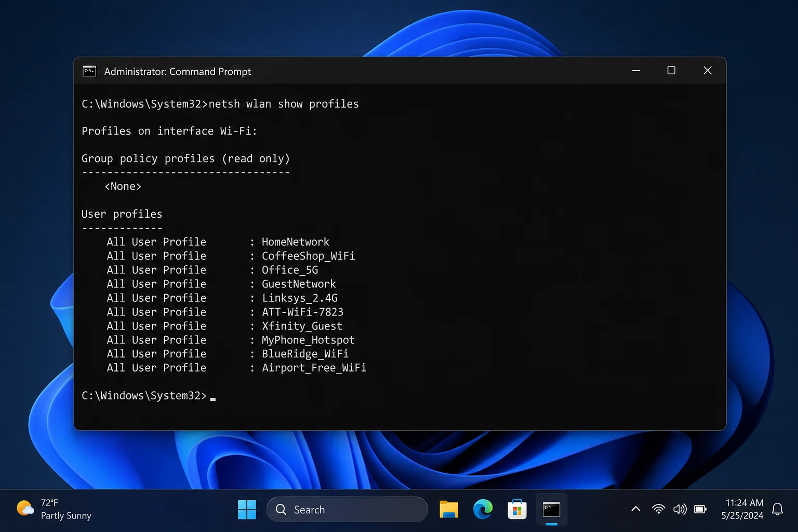
Task: Click the '<None>' entry
Action: [x=123, y=187]
